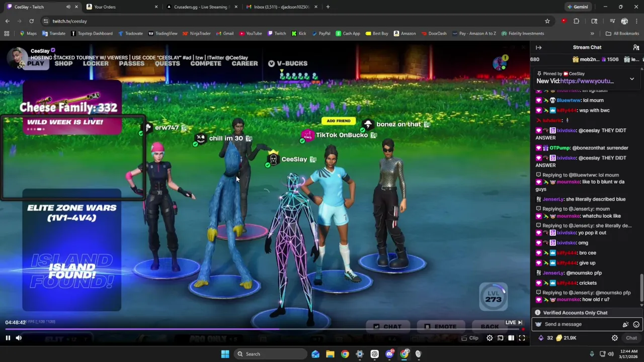The height and width of the screenshot is (362, 644).
Task: Open the Windows Start menu
Action: point(225,354)
